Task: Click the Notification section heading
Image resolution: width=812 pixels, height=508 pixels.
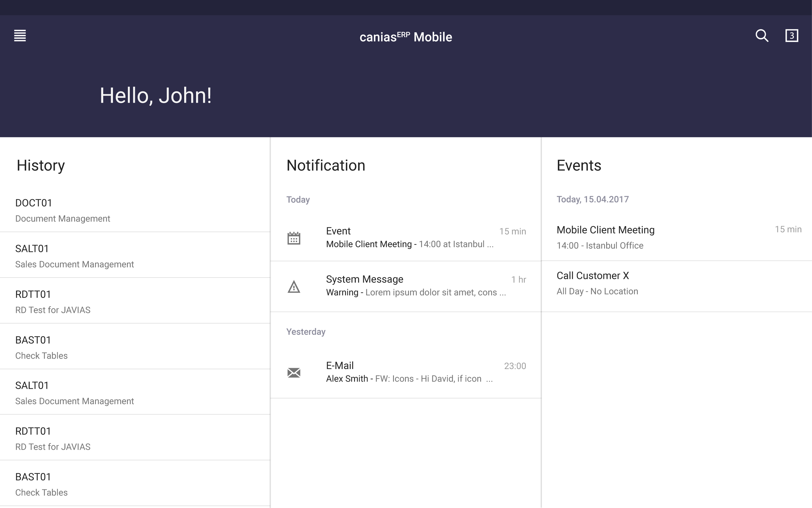Action: coord(325,166)
